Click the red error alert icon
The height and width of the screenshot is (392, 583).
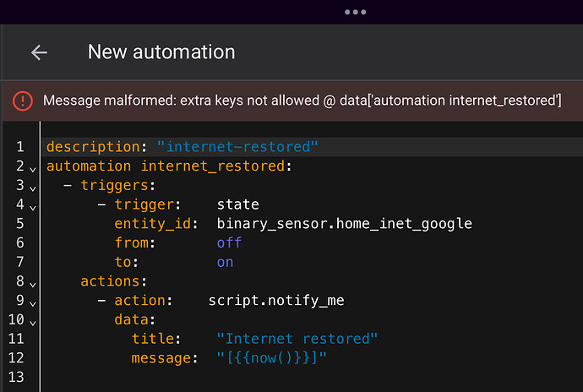click(x=23, y=101)
